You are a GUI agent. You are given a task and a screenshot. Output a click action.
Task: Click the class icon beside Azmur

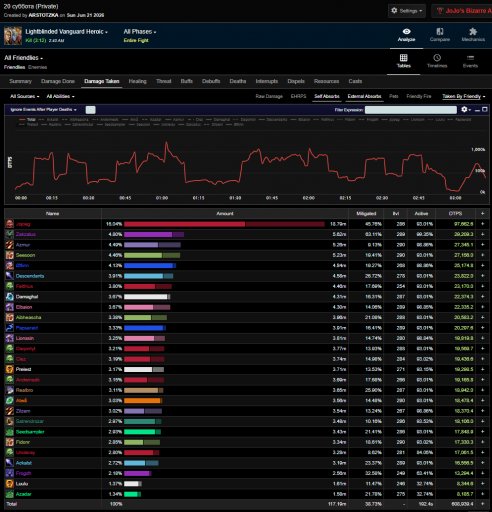(x=10, y=245)
